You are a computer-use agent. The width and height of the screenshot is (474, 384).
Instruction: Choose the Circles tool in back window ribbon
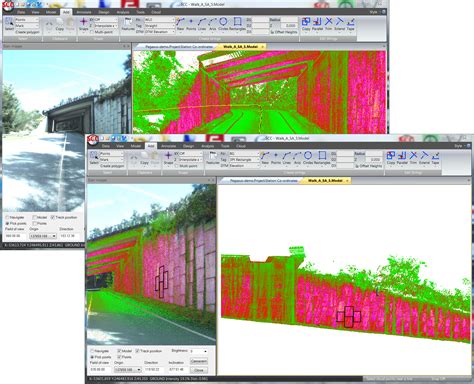pos(223,24)
